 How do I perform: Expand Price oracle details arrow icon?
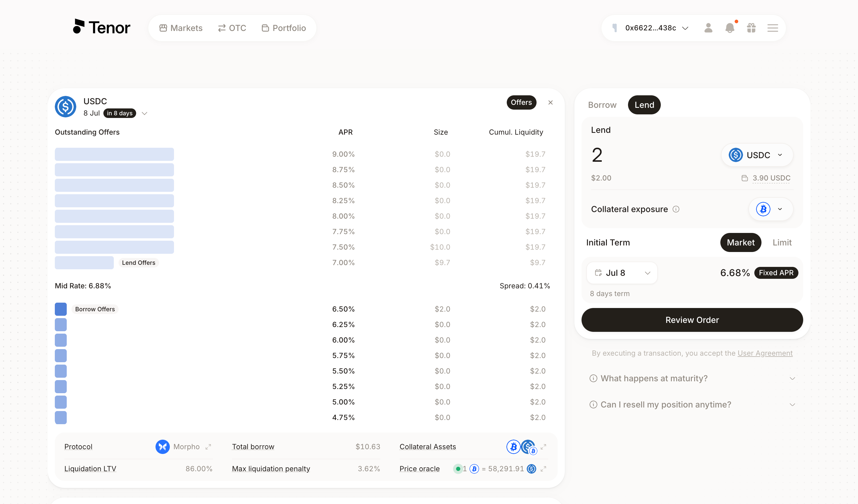pos(544,469)
